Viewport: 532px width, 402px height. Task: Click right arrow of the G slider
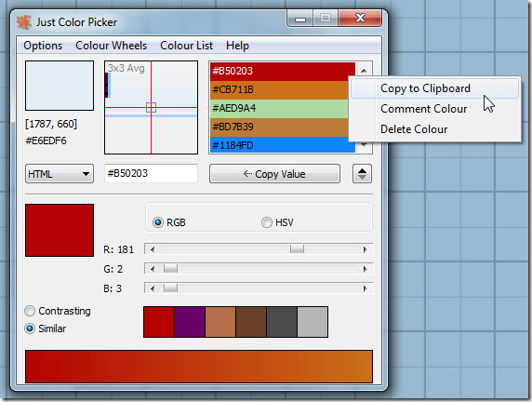coord(366,269)
